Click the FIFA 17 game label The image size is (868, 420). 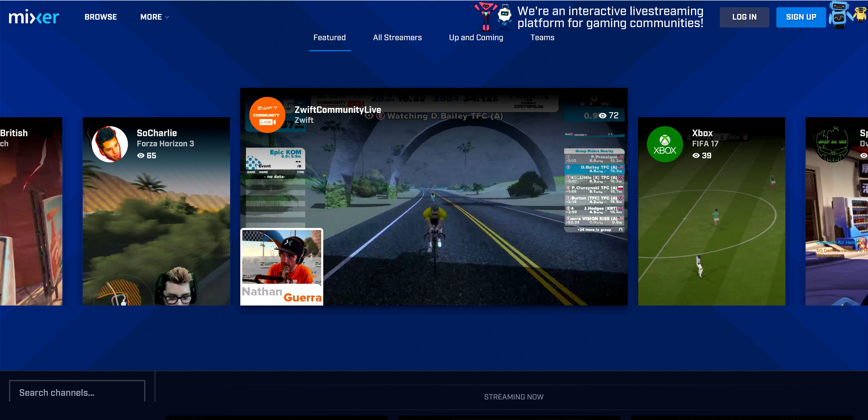click(x=705, y=144)
